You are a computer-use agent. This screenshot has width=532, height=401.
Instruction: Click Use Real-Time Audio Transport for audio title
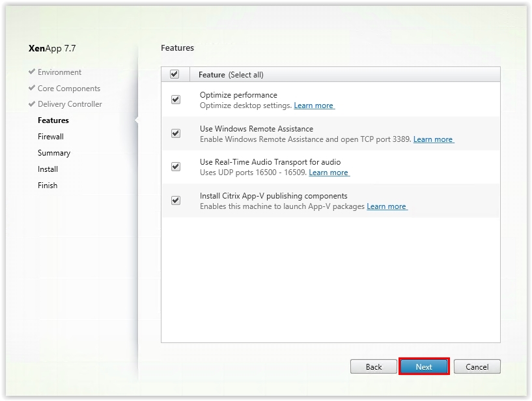coord(270,162)
